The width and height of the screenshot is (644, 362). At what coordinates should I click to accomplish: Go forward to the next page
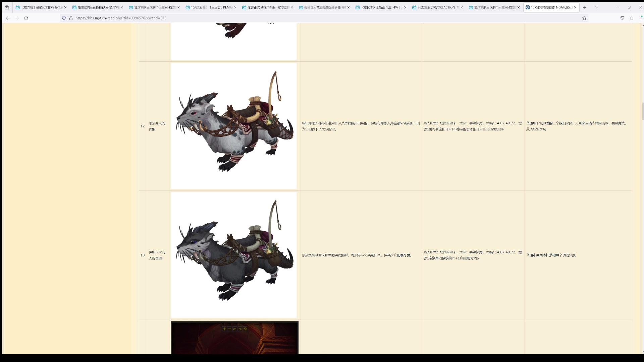(x=17, y=18)
